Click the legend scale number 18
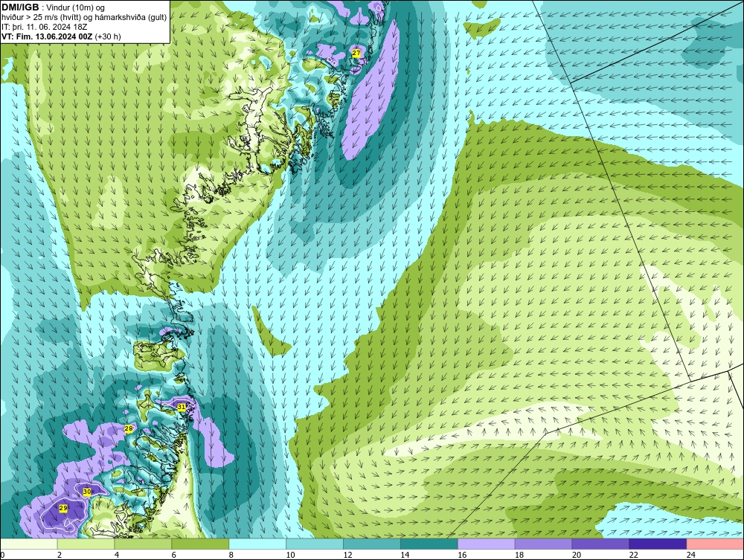The image size is (744, 560). pos(519,555)
